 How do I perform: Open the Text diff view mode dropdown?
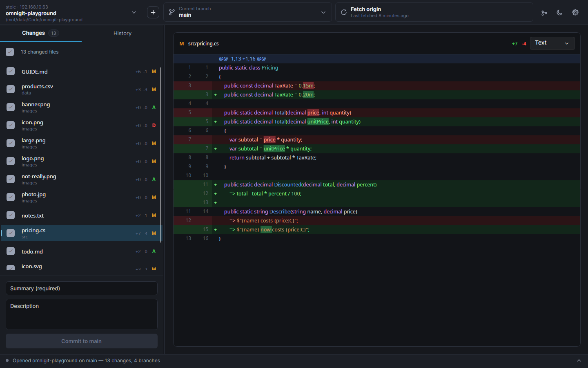(x=552, y=43)
